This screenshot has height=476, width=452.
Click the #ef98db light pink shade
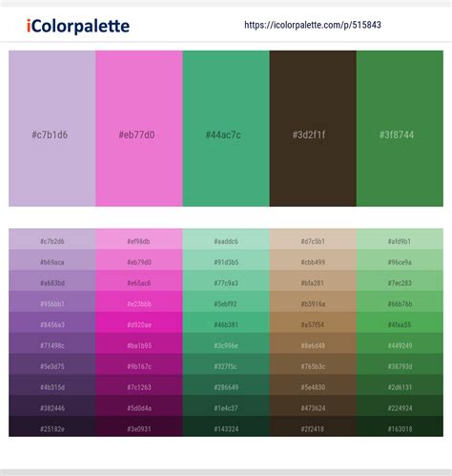point(139,239)
